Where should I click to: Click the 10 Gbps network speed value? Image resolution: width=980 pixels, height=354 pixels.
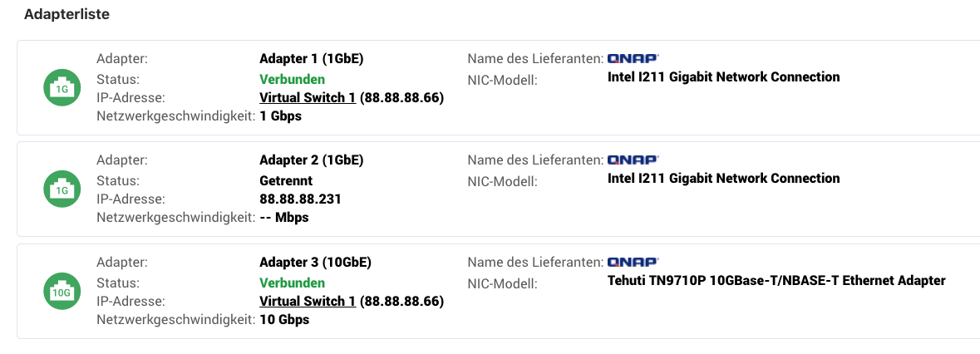tap(284, 320)
